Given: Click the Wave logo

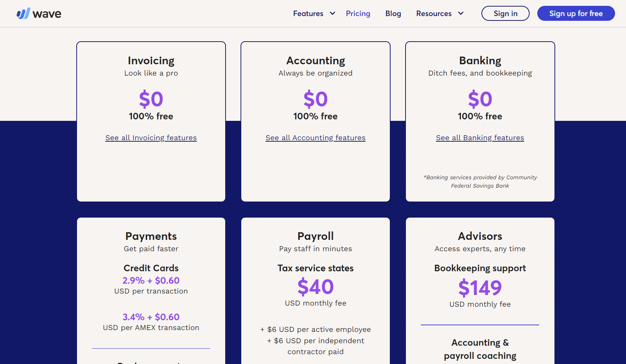Looking at the screenshot, I should 39,14.
